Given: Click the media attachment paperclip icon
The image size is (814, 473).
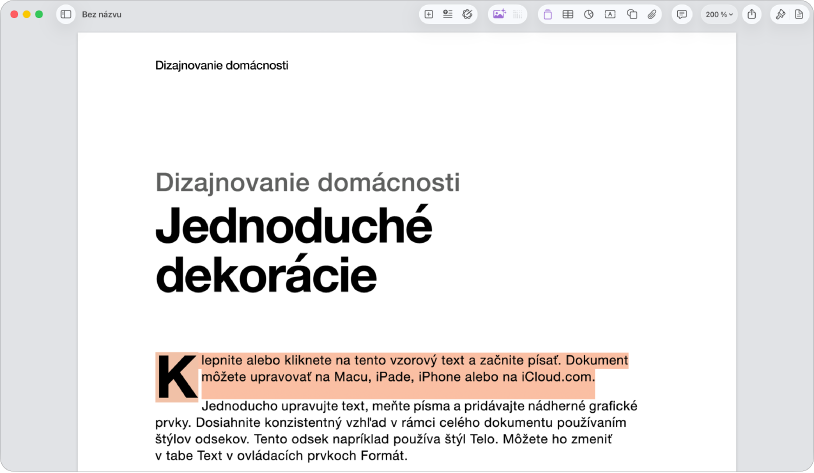Looking at the screenshot, I should [x=652, y=15].
